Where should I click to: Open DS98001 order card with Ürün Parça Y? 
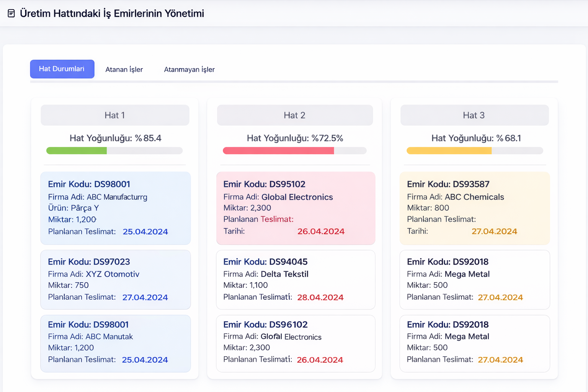coord(115,208)
